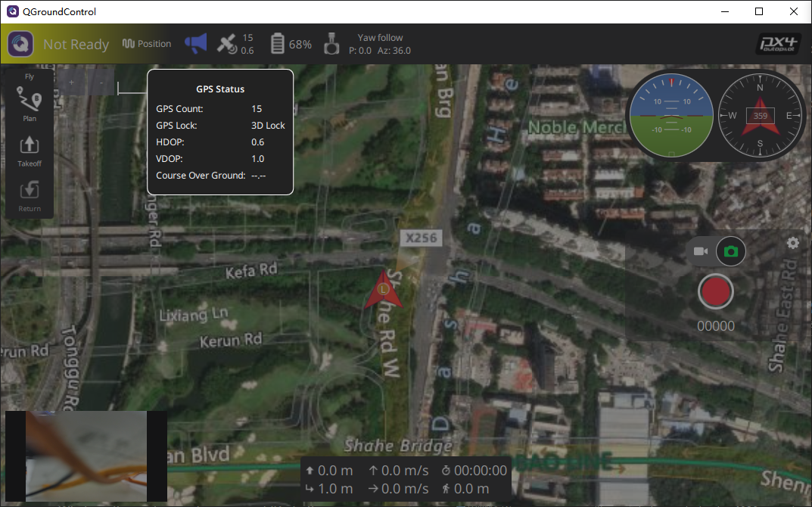Open the Position flight mode dropdown
Screen dimensions: 812x507
147,44
